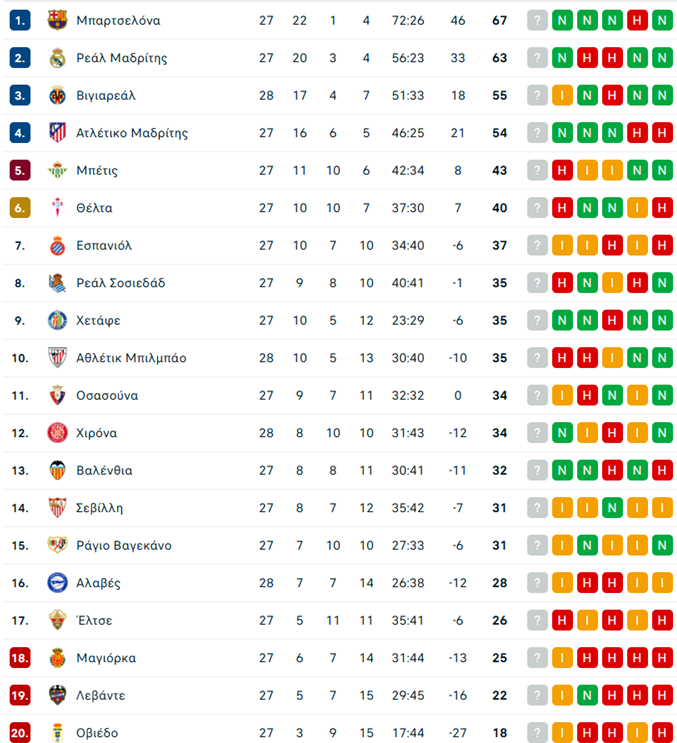Click the Betis team badge
Screen dimensions: 677x743
(57, 171)
